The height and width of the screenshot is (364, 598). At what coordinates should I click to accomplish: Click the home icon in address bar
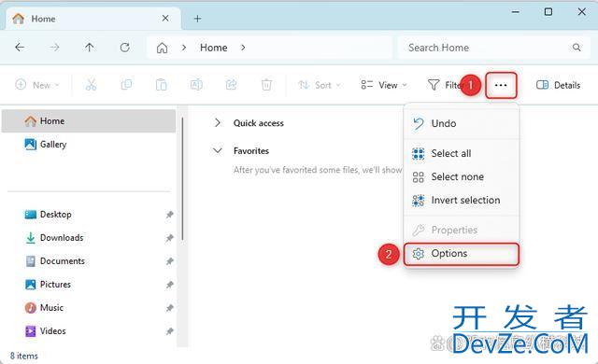(162, 48)
